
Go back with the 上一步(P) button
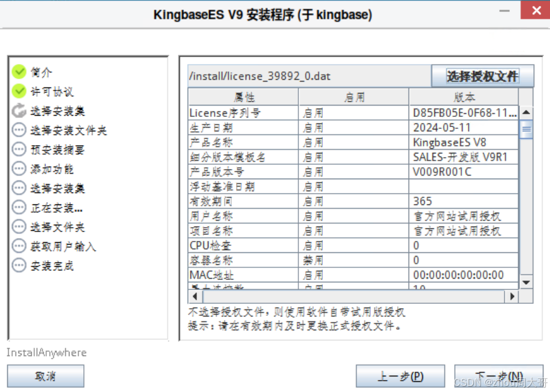[x=400, y=376]
